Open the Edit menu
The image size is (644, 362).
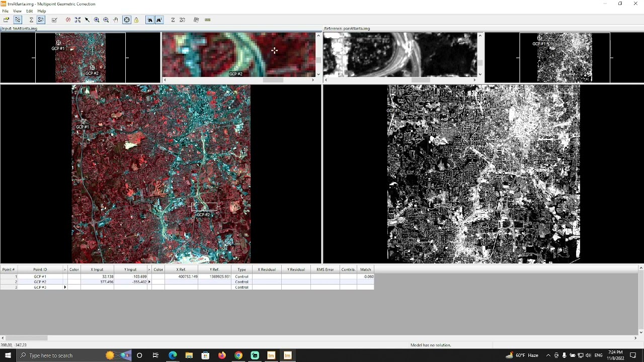click(x=30, y=11)
